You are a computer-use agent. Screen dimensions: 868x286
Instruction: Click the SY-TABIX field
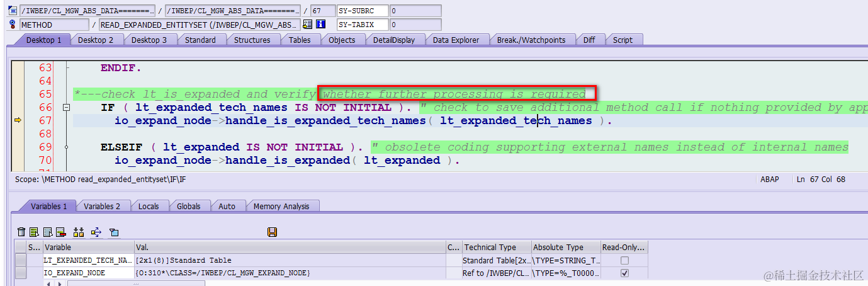tap(362, 25)
